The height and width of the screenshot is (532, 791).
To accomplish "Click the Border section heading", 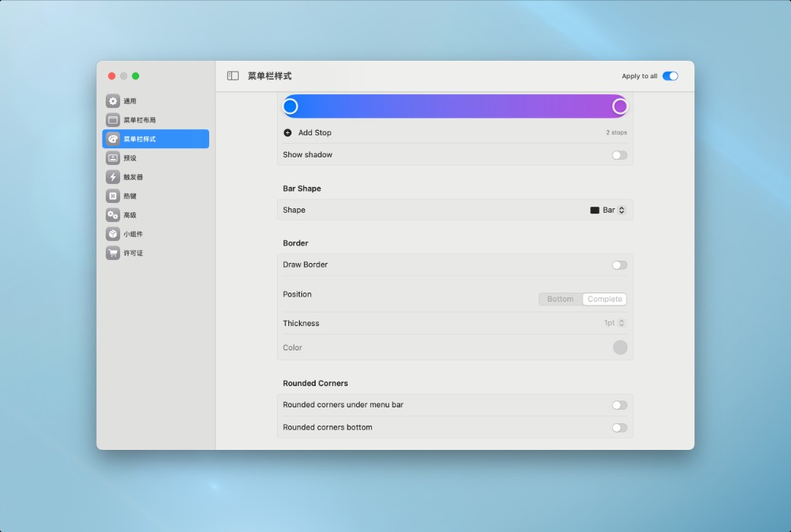I will point(296,243).
